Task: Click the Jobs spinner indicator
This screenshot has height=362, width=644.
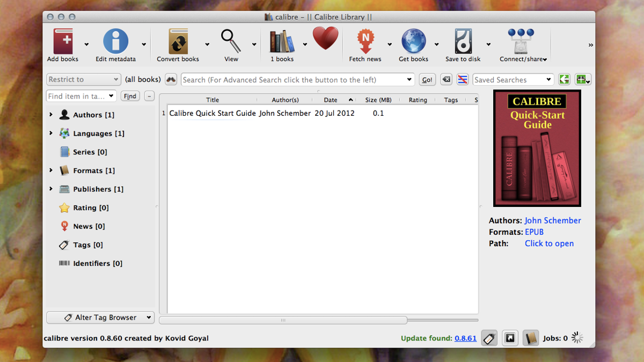Action: click(x=577, y=338)
